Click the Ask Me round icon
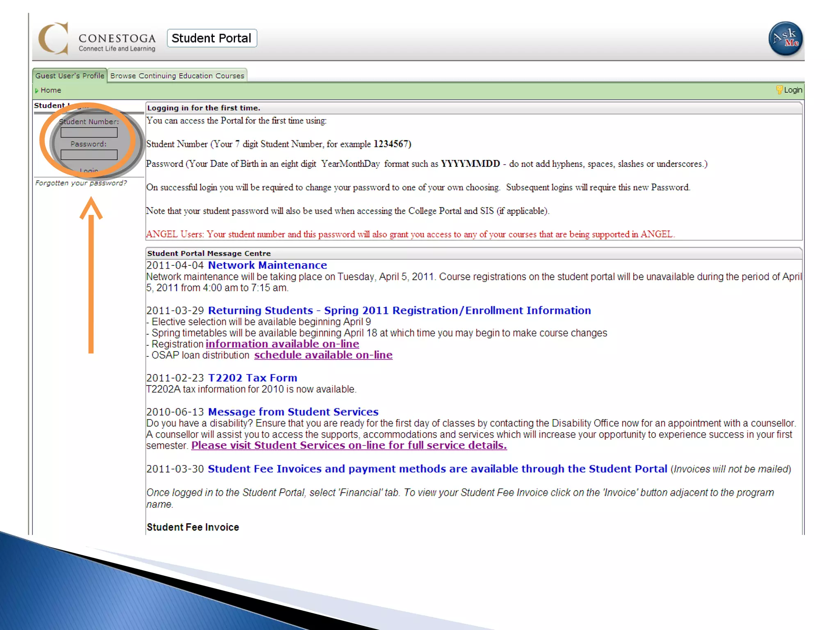 [x=785, y=39]
